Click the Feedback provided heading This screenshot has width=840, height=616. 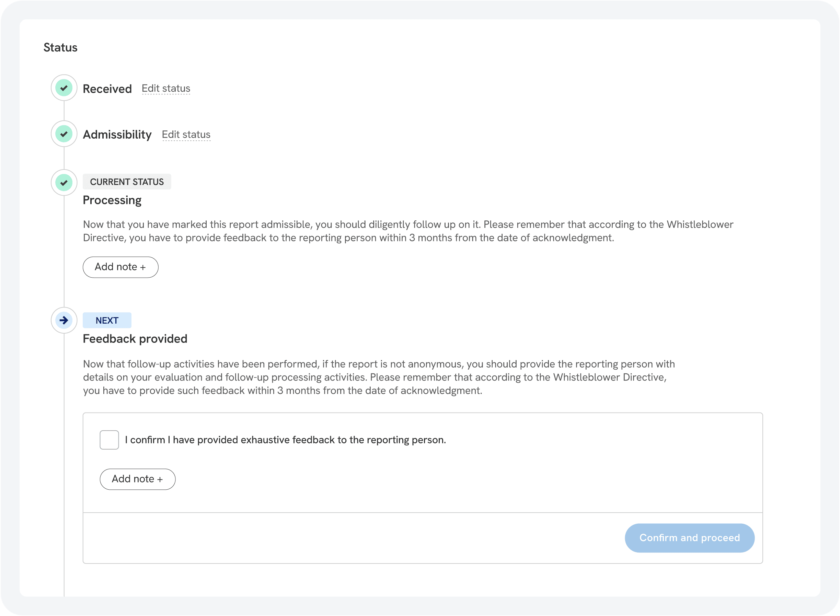coord(135,339)
